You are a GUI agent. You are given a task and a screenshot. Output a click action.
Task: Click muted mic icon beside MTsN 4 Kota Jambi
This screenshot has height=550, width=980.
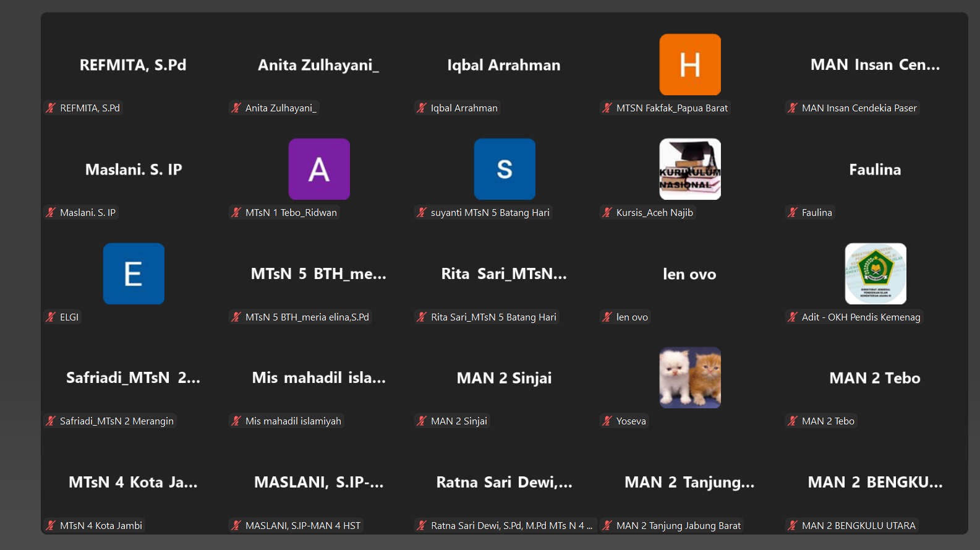(x=51, y=525)
